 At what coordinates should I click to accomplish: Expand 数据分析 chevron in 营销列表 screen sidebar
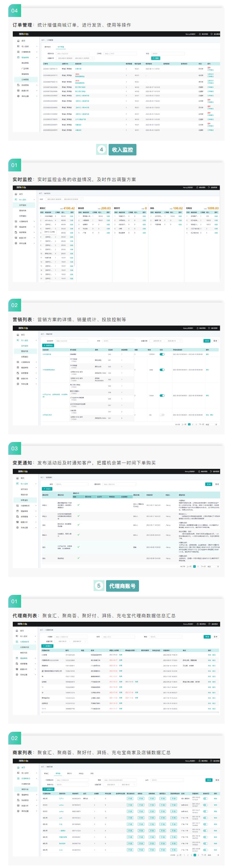coord(36,378)
